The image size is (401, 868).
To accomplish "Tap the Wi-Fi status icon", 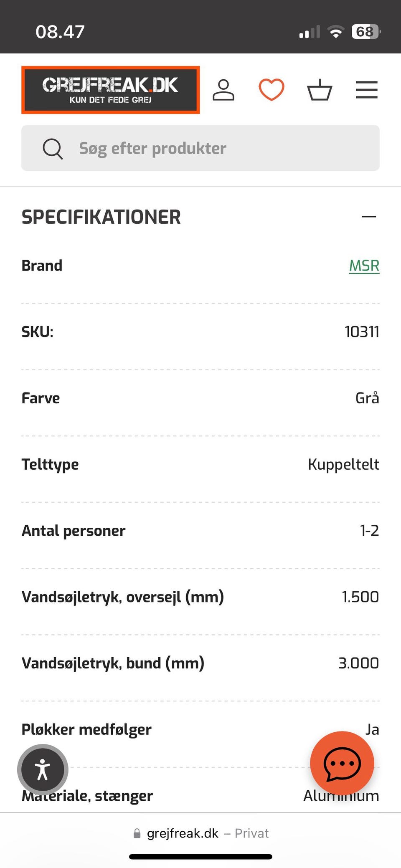I will (x=336, y=32).
